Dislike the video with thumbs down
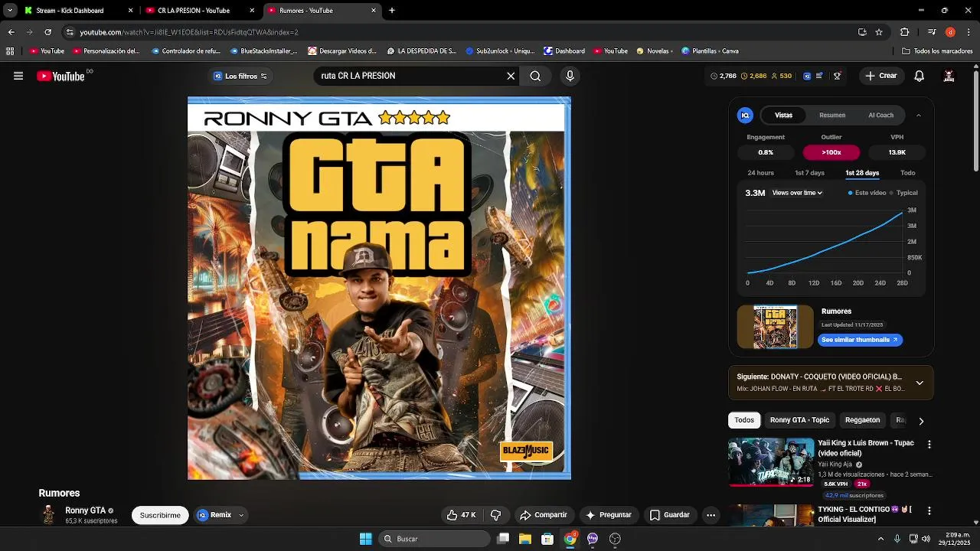The height and width of the screenshot is (551, 980). [x=495, y=515]
